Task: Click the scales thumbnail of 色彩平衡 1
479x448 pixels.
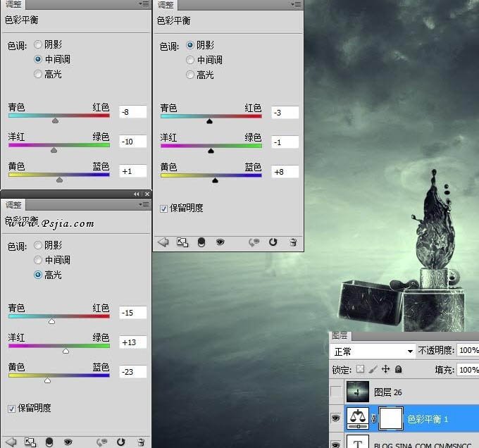Action: tap(359, 418)
